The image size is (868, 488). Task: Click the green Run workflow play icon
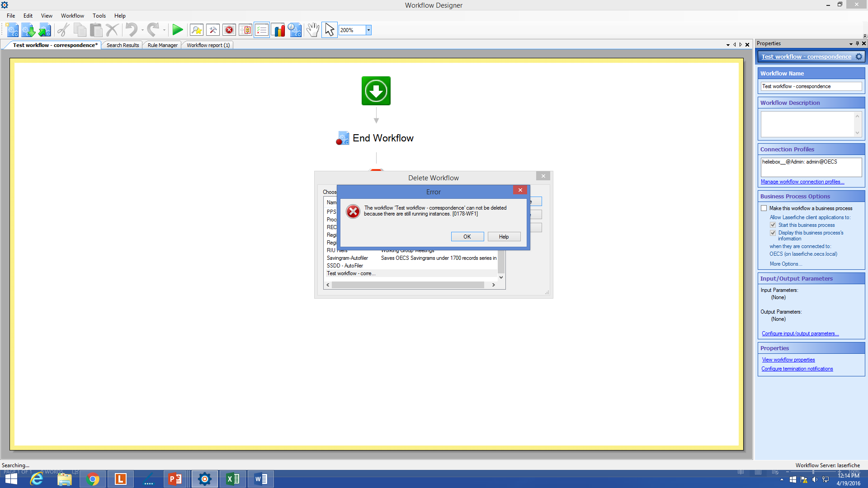point(178,30)
